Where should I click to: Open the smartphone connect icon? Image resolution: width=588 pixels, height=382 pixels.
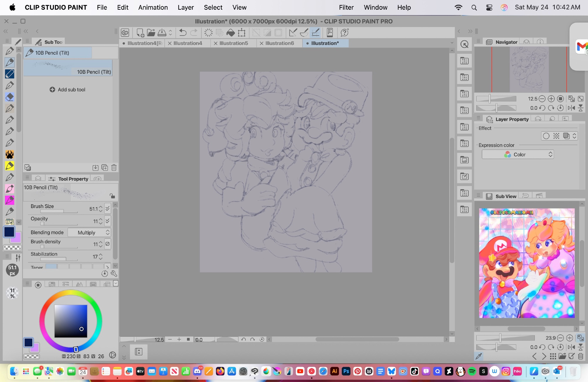tap(330, 33)
